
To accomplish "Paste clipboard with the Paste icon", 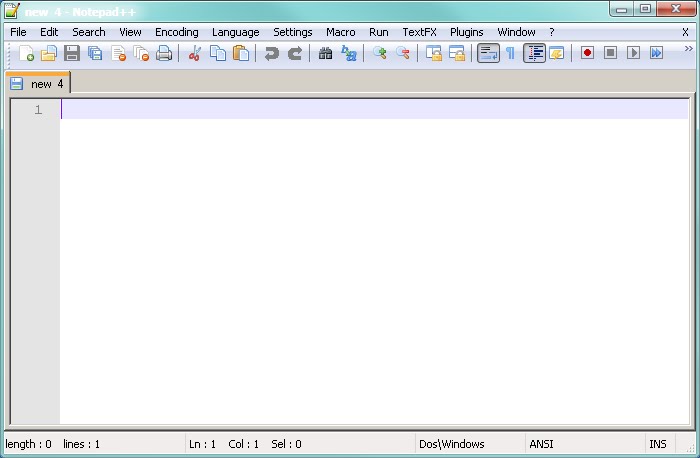I will (x=241, y=53).
